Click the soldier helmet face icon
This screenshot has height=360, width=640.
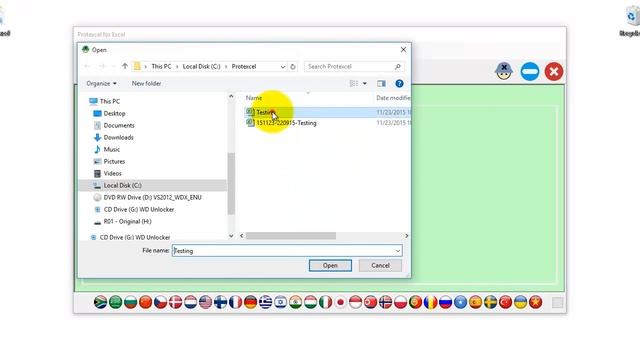[x=504, y=71]
